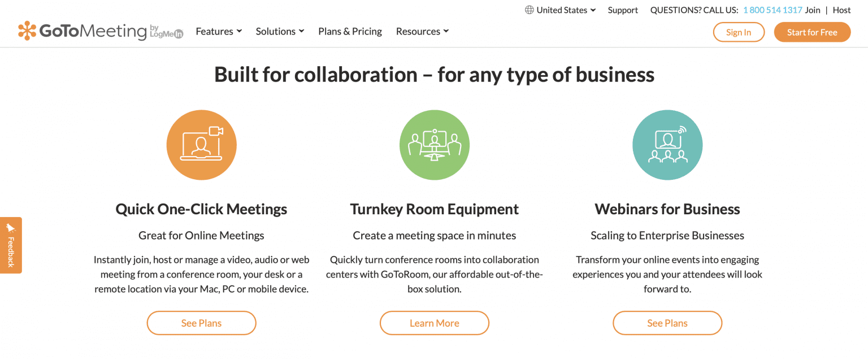Click the Sign In button
The width and height of the screenshot is (868, 359).
(738, 32)
